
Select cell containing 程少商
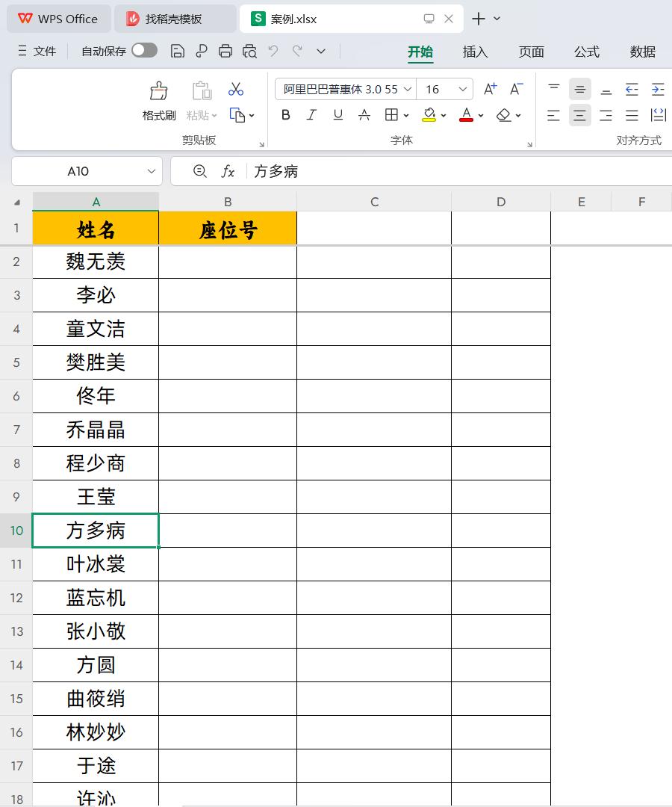pyautogui.click(x=96, y=463)
